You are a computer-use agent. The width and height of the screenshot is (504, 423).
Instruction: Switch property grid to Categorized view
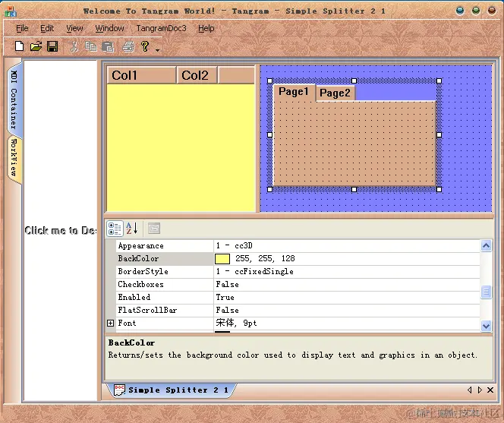point(115,229)
